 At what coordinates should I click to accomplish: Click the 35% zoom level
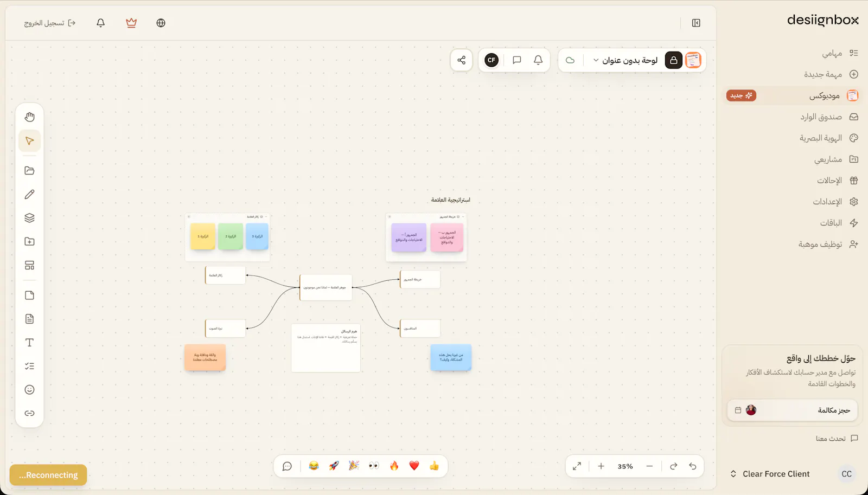pyautogui.click(x=625, y=466)
